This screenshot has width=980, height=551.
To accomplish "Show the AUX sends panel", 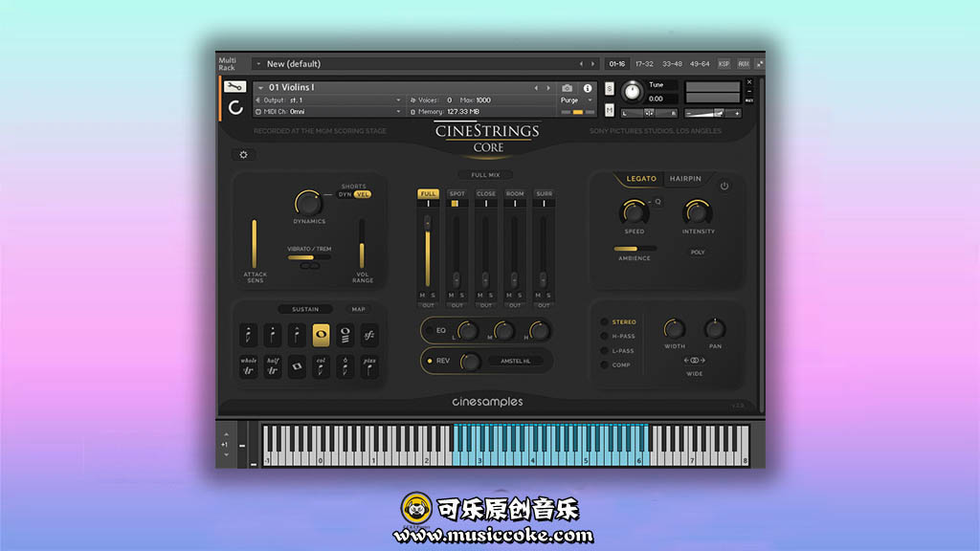I will (743, 64).
